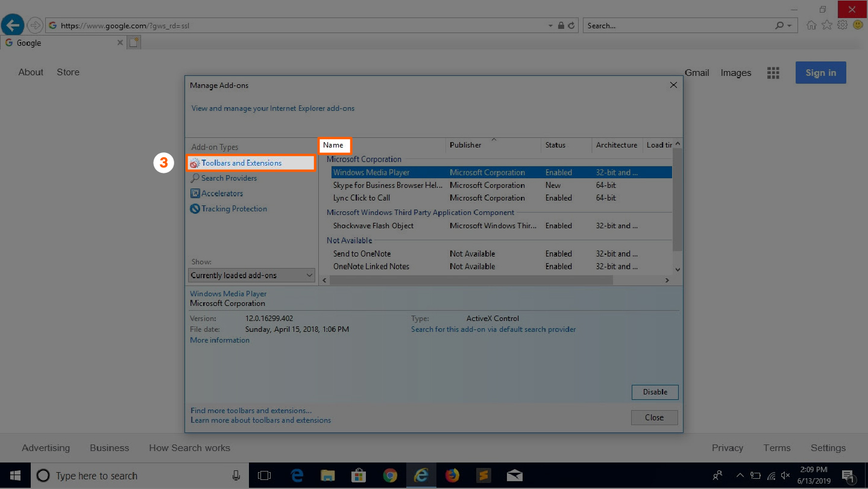868x489 pixels.
Task: Open the Home icon in IE toolbar
Action: 811,25
